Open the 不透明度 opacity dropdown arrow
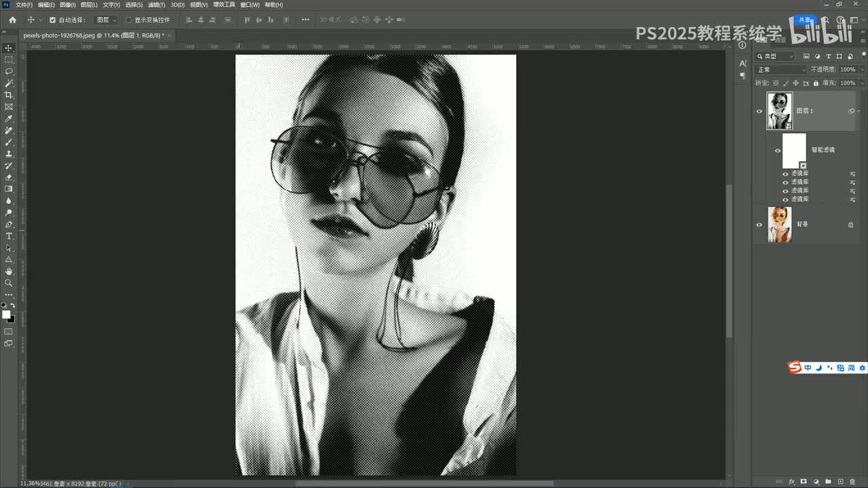 (x=862, y=70)
